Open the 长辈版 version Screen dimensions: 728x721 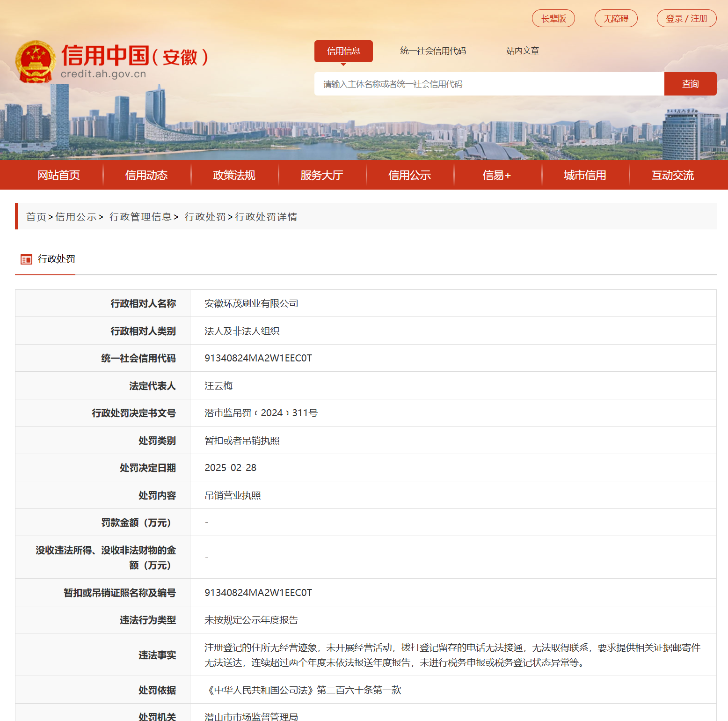pos(553,18)
